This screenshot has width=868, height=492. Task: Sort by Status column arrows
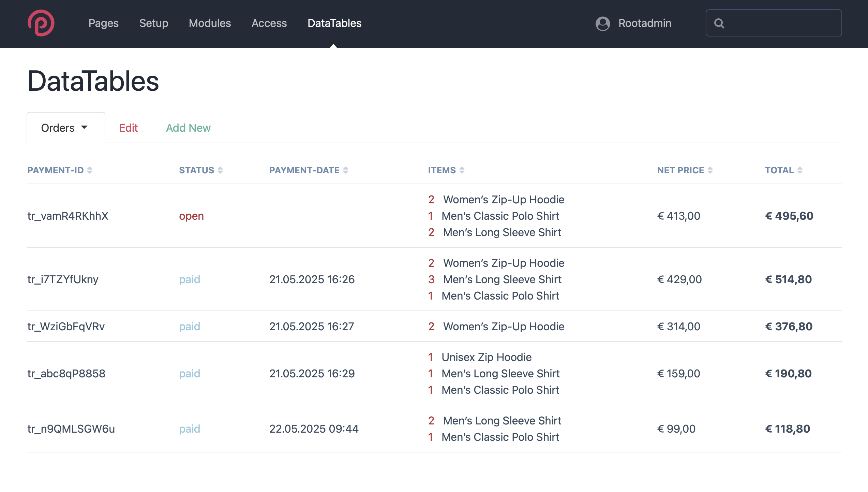(x=220, y=170)
